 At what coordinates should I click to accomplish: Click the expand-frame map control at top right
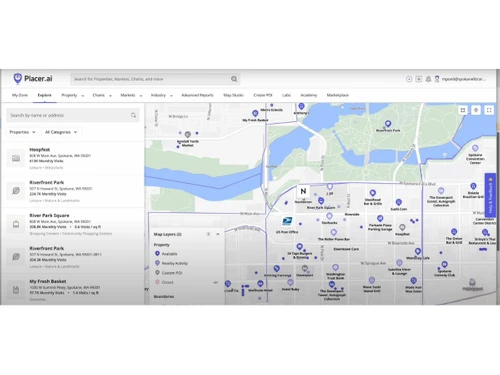(463, 110)
